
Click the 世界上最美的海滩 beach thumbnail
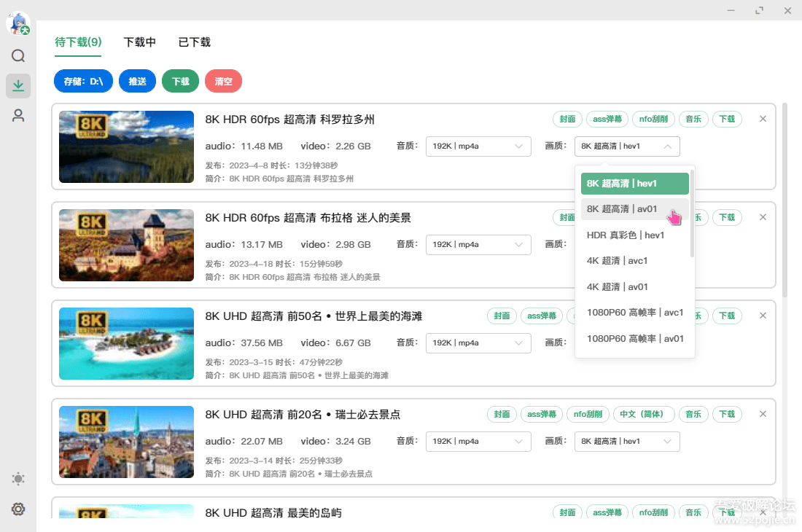(x=126, y=343)
